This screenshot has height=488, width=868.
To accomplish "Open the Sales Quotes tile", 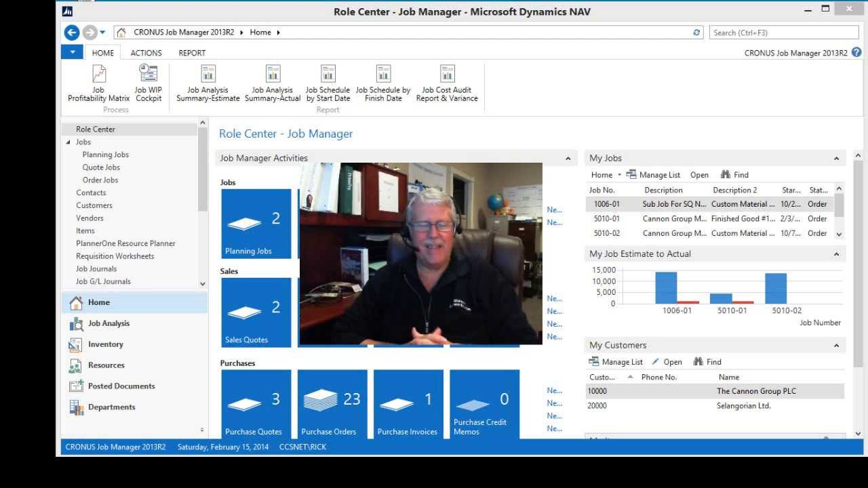I will click(x=256, y=312).
